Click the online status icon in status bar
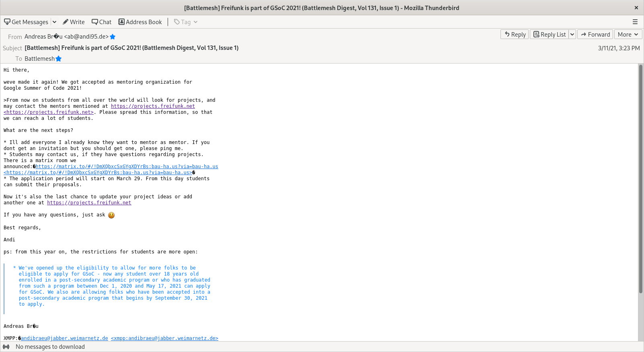644x352 pixels. click(6, 347)
